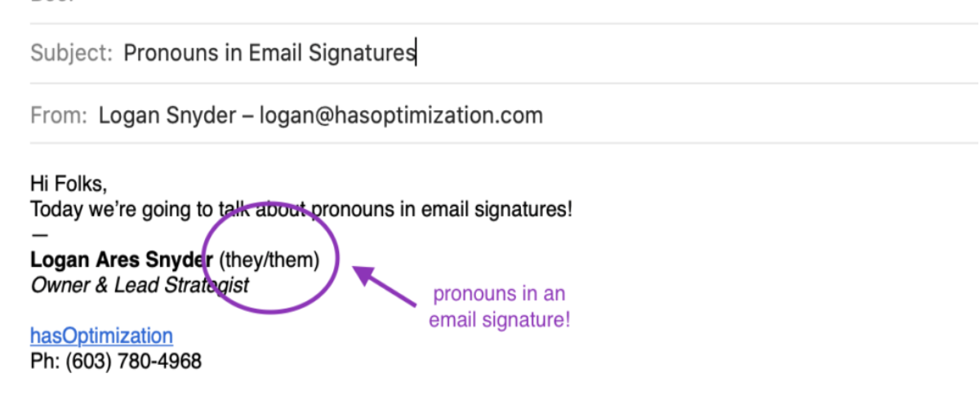The height and width of the screenshot is (418, 980).
Task: Click the From label
Action: (58, 116)
